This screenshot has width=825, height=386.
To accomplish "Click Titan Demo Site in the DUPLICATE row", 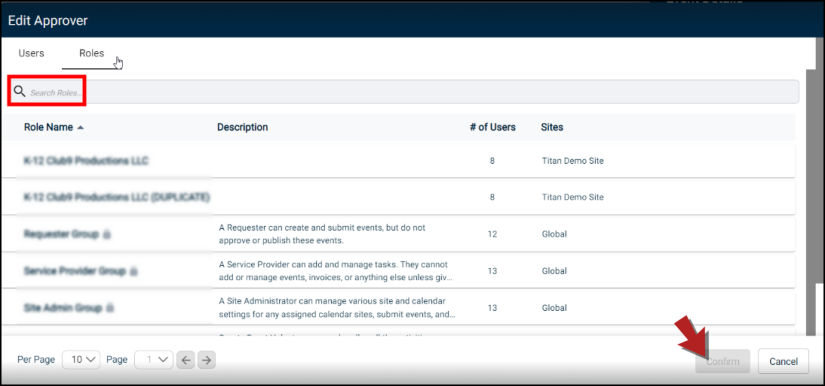I will point(572,197).
